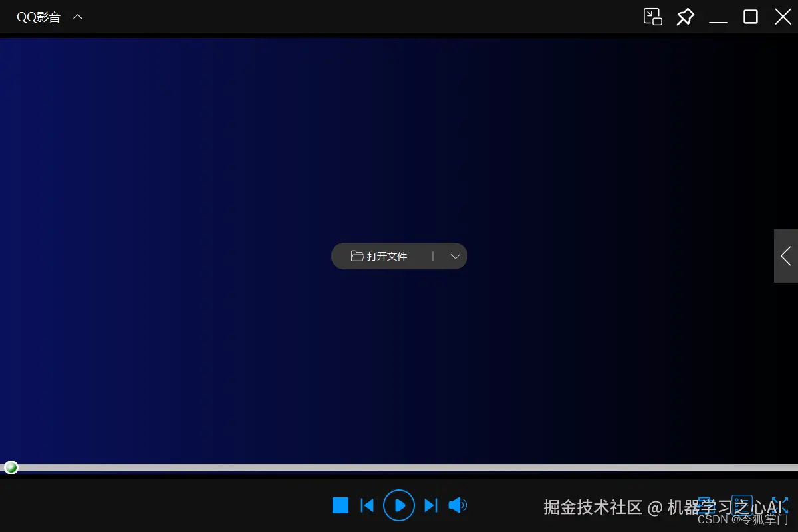
Task: Open the QQ影音 main menu
Action: click(38, 17)
